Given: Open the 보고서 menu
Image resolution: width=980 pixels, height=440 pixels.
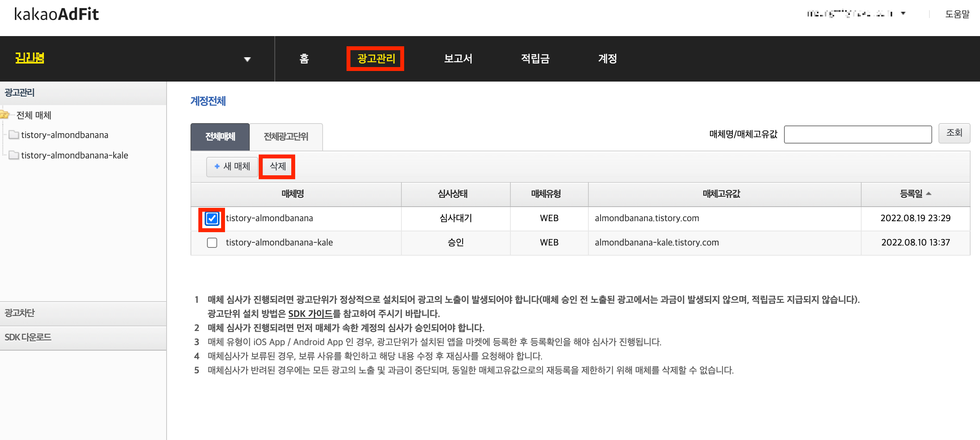Looking at the screenshot, I should [458, 59].
